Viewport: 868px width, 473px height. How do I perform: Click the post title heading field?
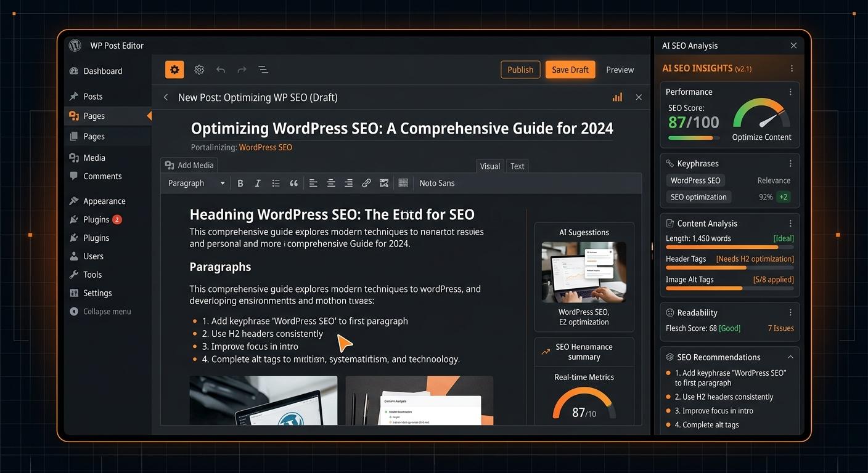click(x=402, y=128)
